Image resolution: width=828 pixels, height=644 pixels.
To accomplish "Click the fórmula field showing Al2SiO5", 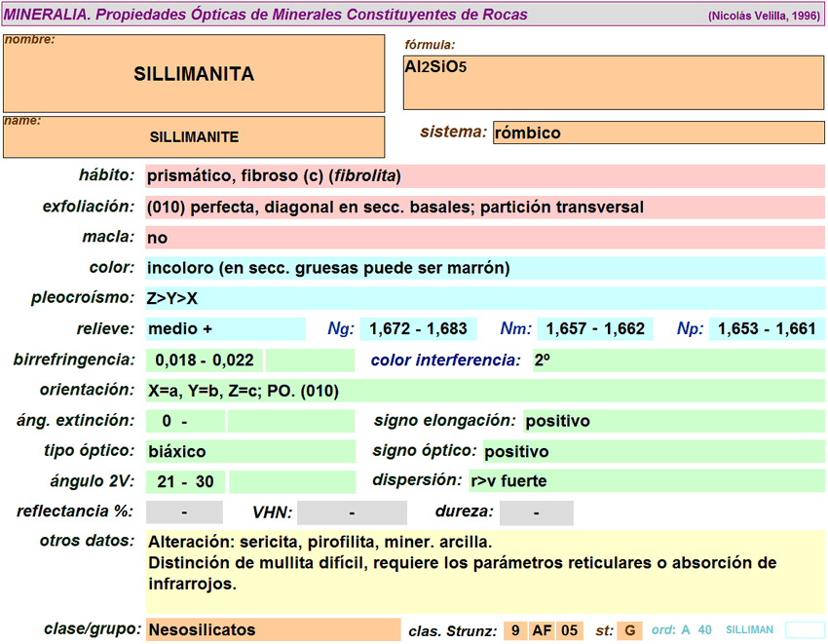I will [614, 82].
